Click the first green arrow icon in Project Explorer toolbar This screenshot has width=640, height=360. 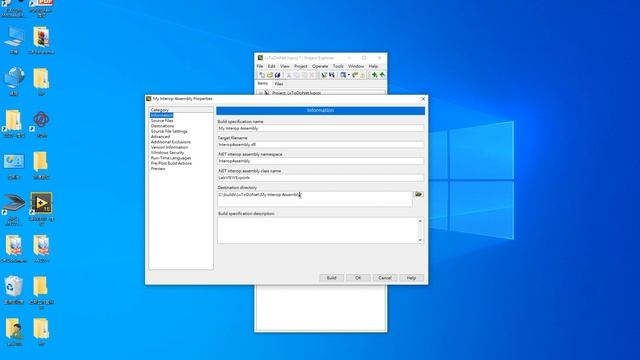(x=374, y=75)
